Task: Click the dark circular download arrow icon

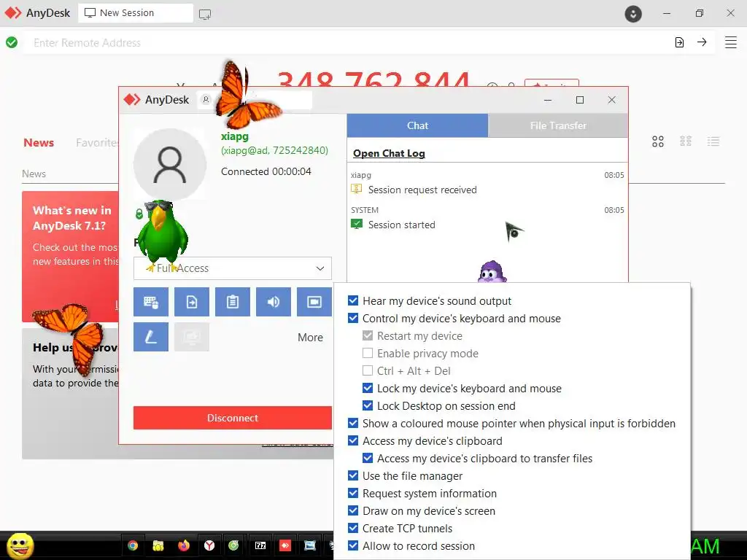Action: pos(633,14)
